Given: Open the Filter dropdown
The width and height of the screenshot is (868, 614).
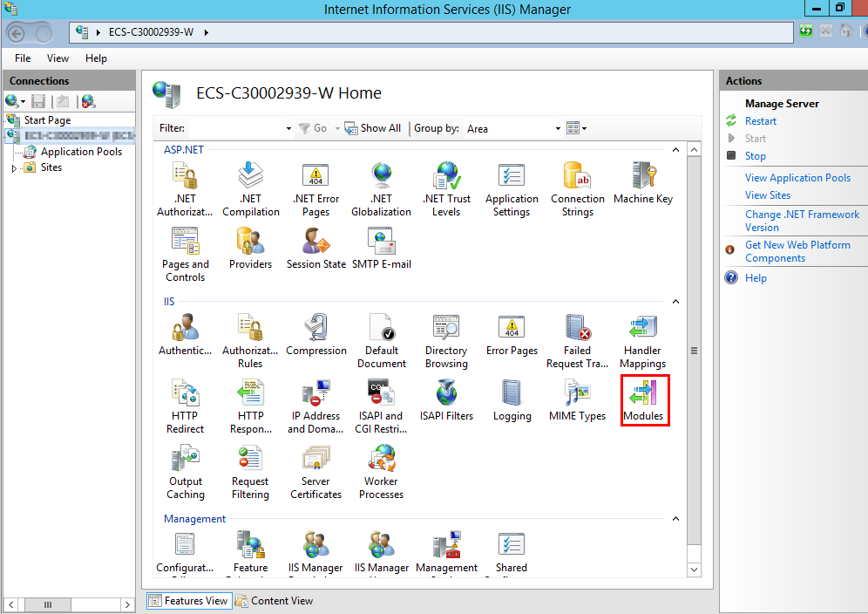Looking at the screenshot, I should pos(288,128).
